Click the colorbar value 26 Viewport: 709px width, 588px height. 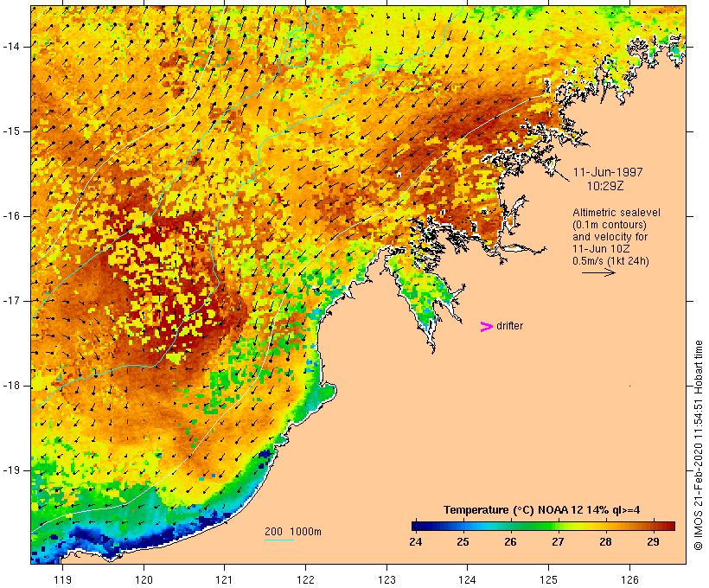(x=510, y=542)
